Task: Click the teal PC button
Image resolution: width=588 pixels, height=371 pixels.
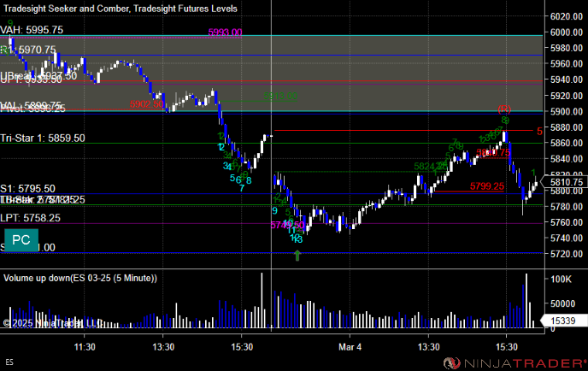Action: click(21, 239)
